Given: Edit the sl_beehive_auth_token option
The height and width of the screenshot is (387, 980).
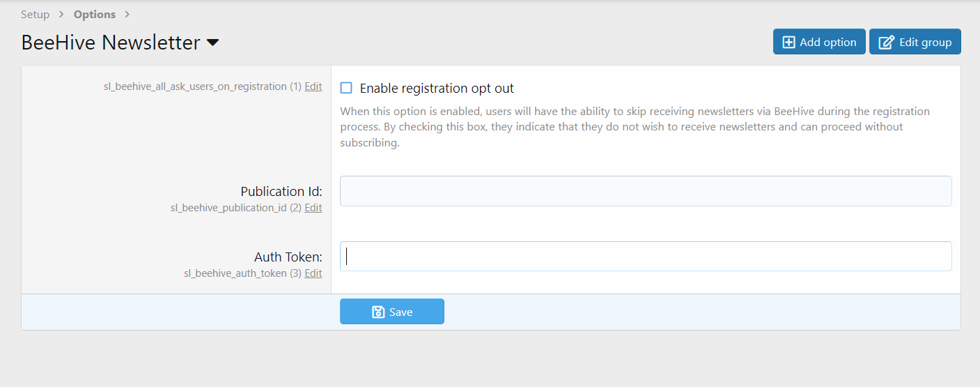Looking at the screenshot, I should (x=313, y=273).
